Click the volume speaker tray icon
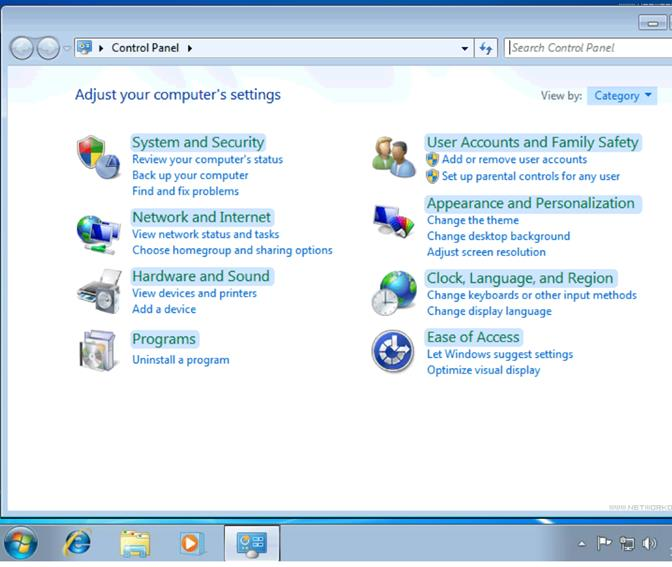Screen dimensions: 672x567 point(649,543)
